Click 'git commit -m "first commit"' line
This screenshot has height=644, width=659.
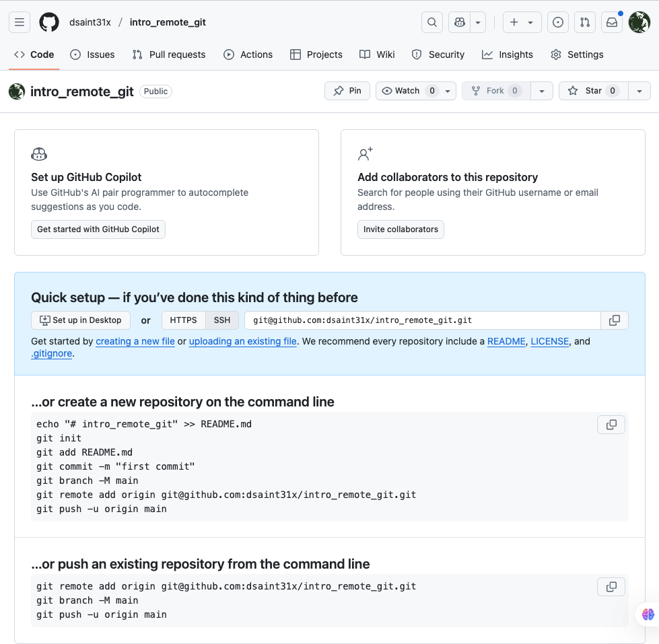(116, 466)
